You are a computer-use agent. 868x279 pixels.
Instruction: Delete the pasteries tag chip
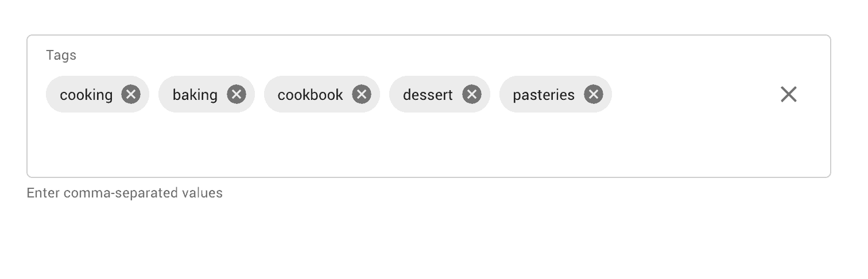click(x=593, y=94)
